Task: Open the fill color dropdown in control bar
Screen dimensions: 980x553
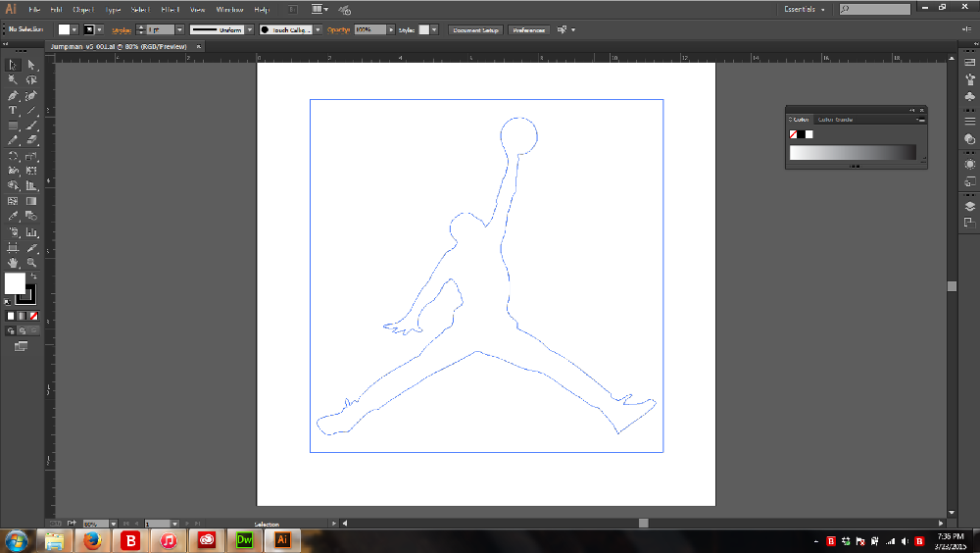Action: click(x=74, y=30)
